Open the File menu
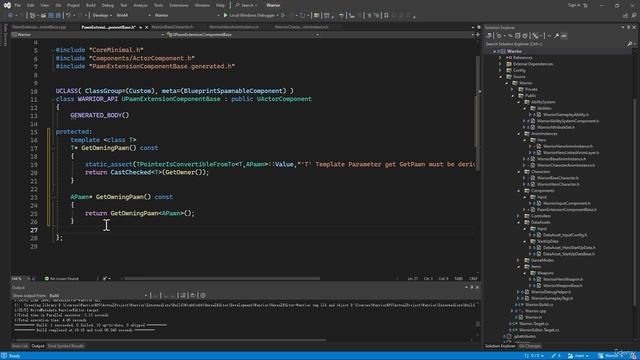This screenshot has width=640, height=360. click(x=18, y=5)
